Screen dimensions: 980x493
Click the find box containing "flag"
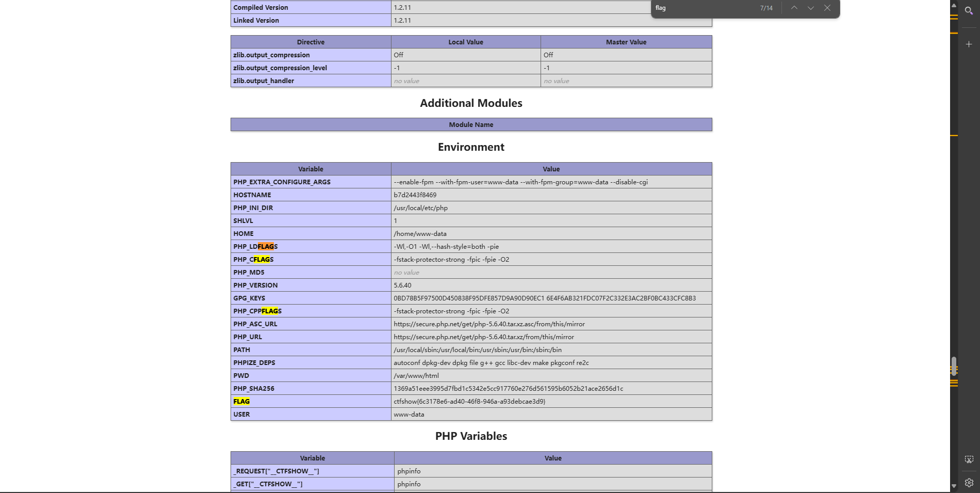(701, 8)
